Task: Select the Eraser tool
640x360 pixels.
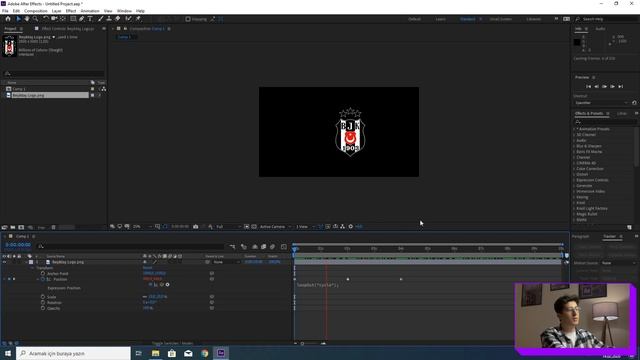Action: click(118, 19)
